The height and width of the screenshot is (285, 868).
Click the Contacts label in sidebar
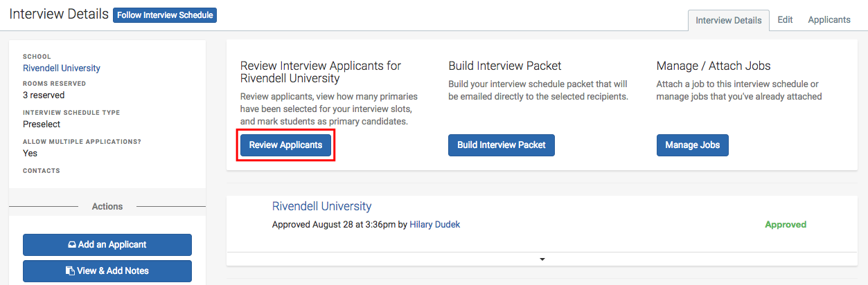pyautogui.click(x=42, y=171)
